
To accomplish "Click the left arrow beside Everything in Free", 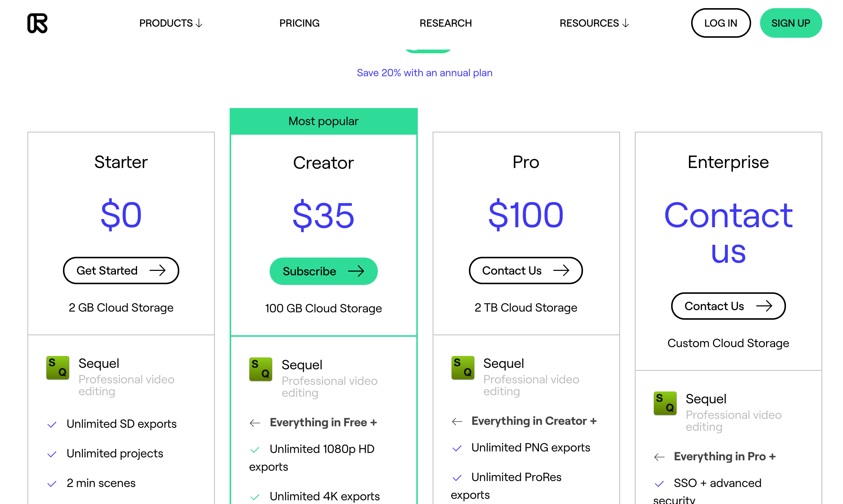I will pyautogui.click(x=255, y=423).
